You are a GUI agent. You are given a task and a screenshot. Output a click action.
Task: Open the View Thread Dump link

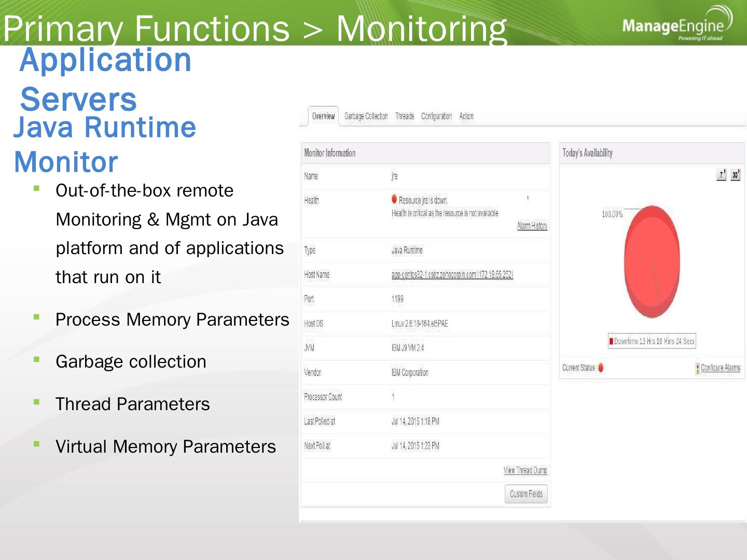pyautogui.click(x=525, y=470)
